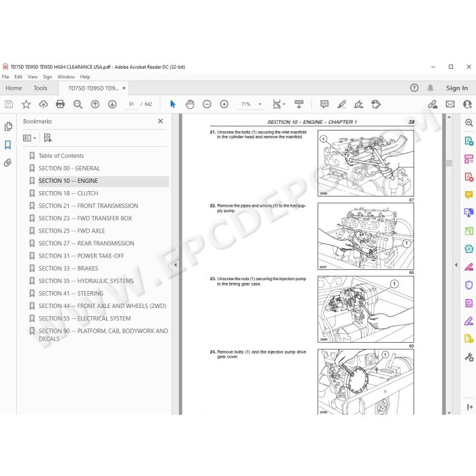Select the highlight text tool
This screenshot has height=476, width=476.
[x=341, y=105]
